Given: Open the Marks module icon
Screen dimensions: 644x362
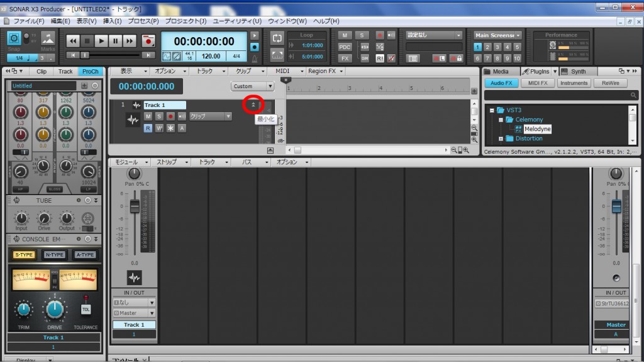Looking at the screenshot, I should coord(48,38).
